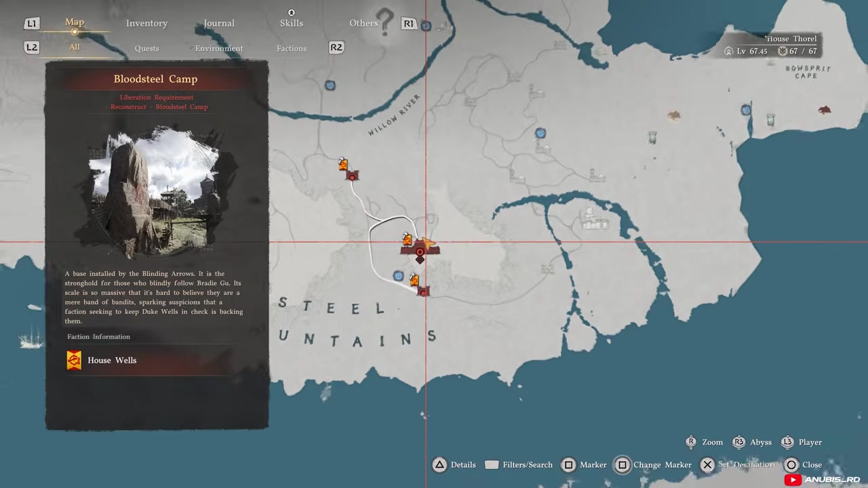
Task: Click the Faction Information heading
Action: click(99, 337)
